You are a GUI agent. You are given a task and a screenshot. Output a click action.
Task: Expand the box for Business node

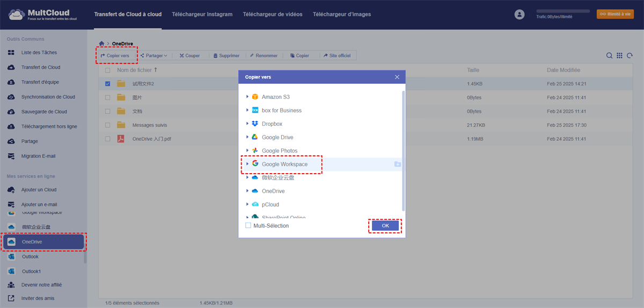tap(247, 110)
